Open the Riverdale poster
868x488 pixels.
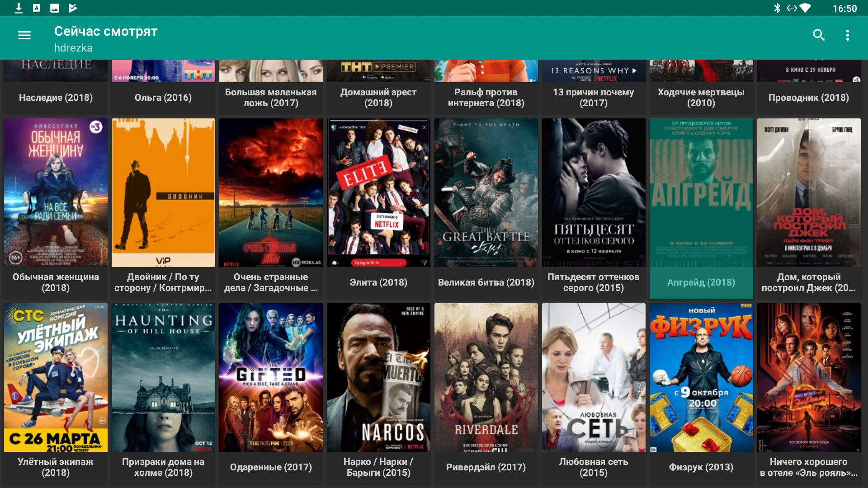(486, 377)
